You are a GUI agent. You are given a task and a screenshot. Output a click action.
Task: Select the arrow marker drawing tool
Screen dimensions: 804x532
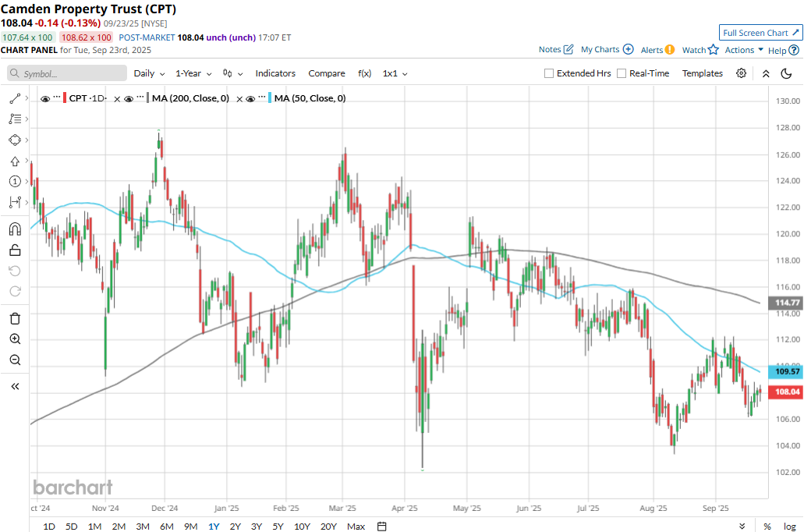coord(15,161)
